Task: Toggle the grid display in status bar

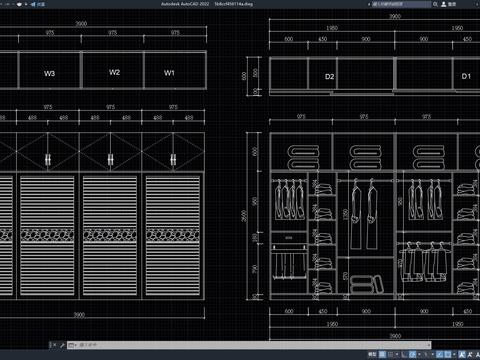Action: coord(382,354)
